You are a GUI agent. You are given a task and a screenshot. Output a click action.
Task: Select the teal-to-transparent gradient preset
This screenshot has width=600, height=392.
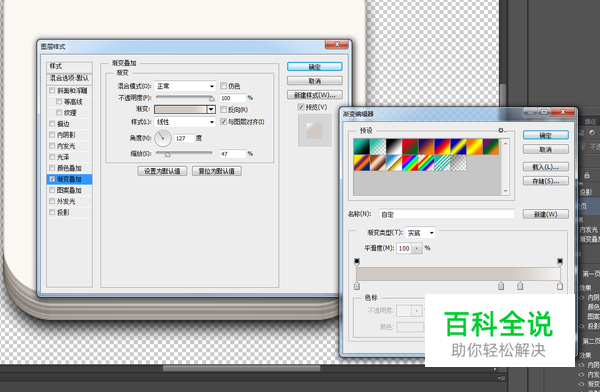pos(378,147)
